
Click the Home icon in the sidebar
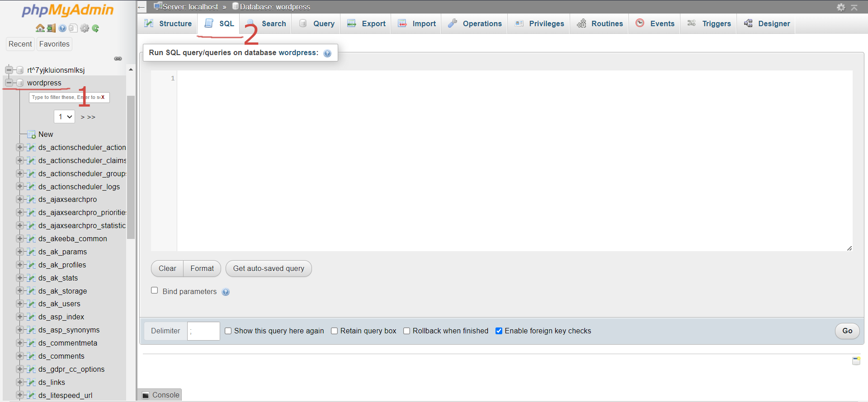pos(40,28)
